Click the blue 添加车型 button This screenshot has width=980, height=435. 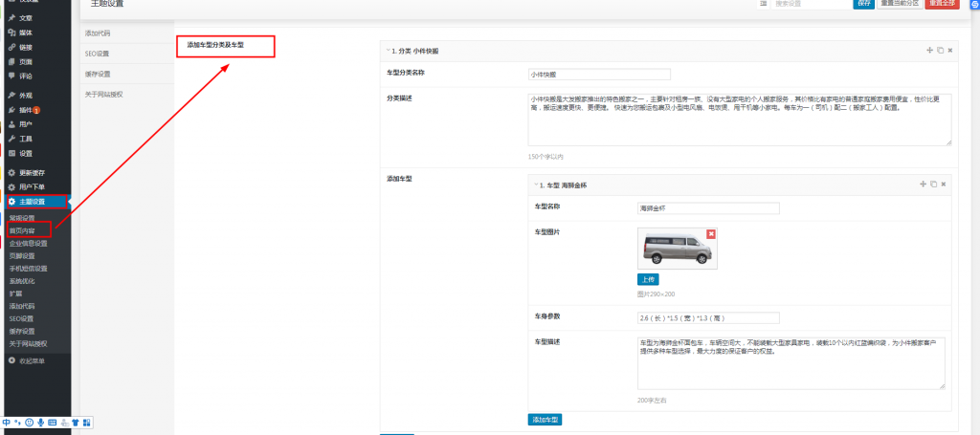click(x=545, y=420)
